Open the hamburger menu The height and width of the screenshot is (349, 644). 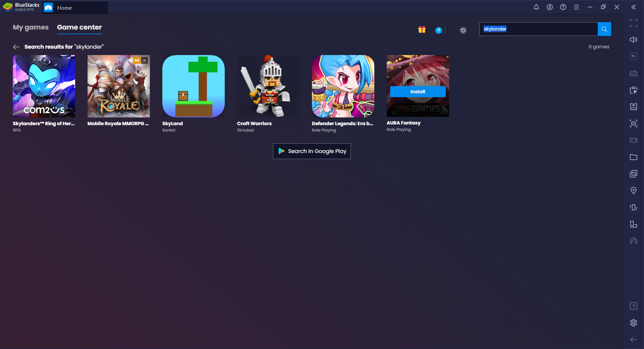(x=577, y=7)
